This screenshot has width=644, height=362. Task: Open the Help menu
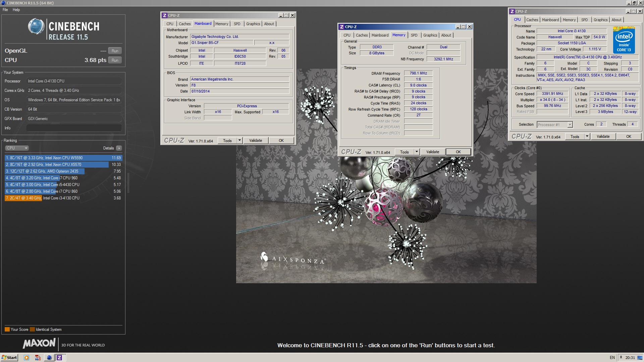click(x=16, y=10)
